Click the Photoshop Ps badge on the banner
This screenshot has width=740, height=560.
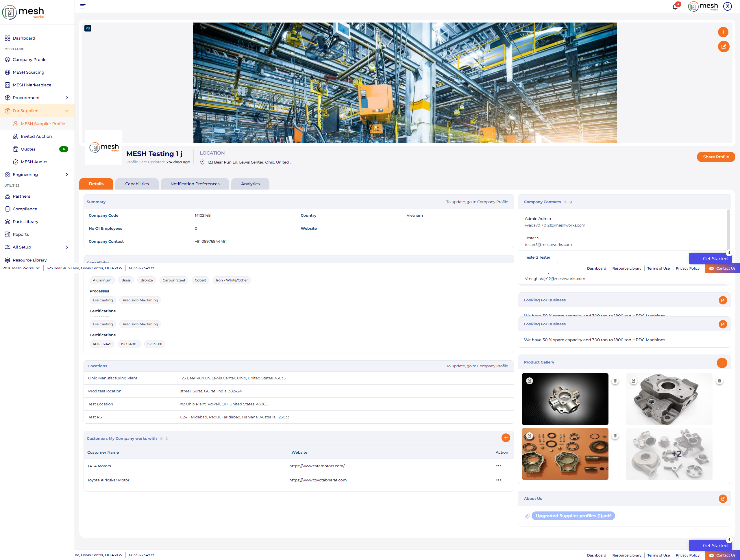pyautogui.click(x=88, y=28)
